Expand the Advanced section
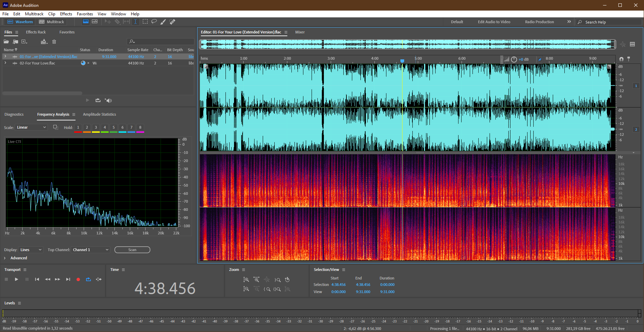644x332 pixels. pos(5,258)
